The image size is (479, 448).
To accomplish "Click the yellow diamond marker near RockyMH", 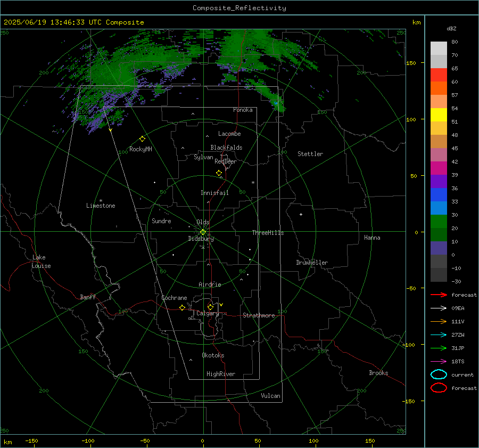I will (142, 139).
